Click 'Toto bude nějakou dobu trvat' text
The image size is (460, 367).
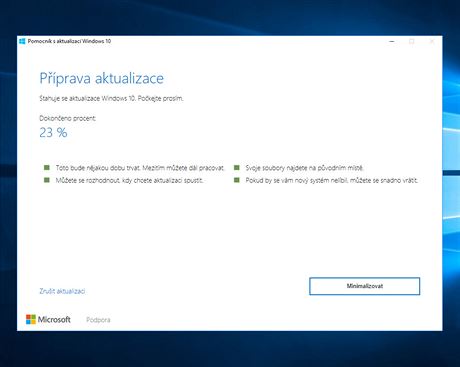(x=140, y=168)
